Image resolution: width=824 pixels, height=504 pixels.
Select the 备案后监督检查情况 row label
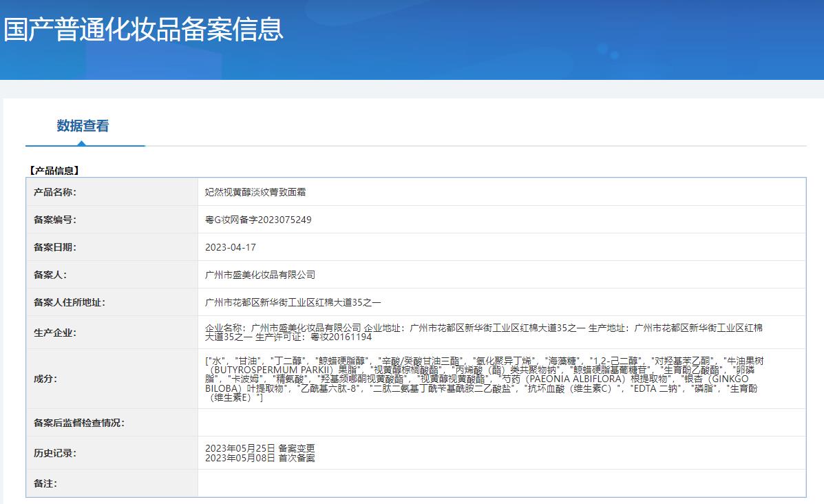[79, 423]
